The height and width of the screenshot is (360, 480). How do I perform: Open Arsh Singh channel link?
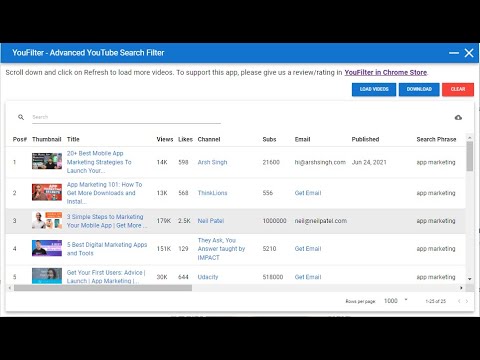(x=212, y=162)
